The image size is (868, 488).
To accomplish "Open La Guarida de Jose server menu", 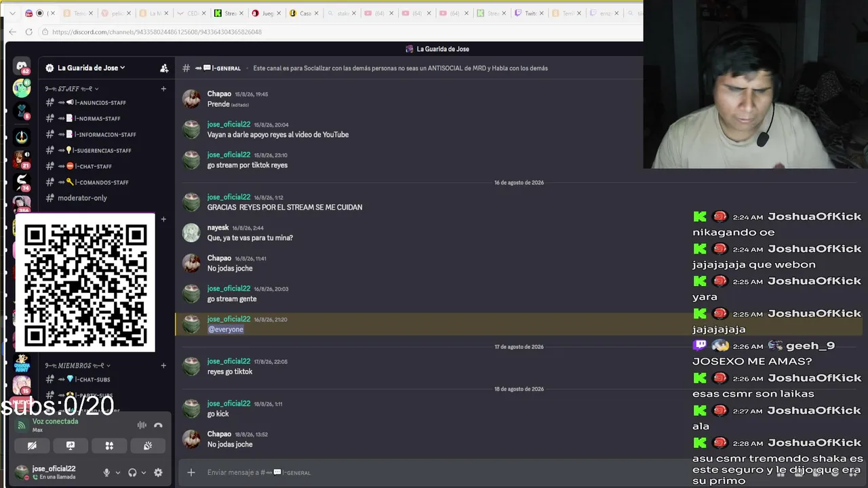I will 91,68.
